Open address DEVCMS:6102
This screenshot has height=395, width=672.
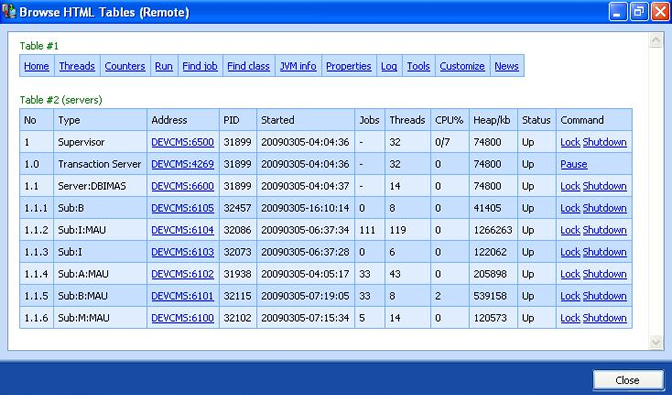pos(183,274)
